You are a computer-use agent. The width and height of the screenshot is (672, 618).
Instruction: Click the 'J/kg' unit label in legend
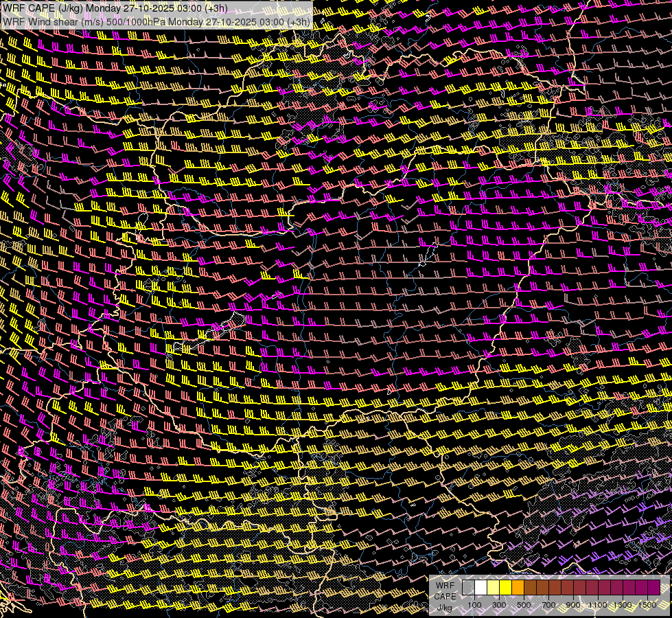point(445,607)
